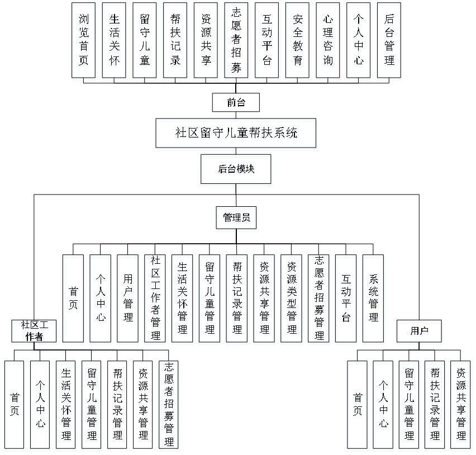The width and height of the screenshot is (476, 455).
Task: Click 互动平台 in the 前台 row
Action: pos(267,40)
